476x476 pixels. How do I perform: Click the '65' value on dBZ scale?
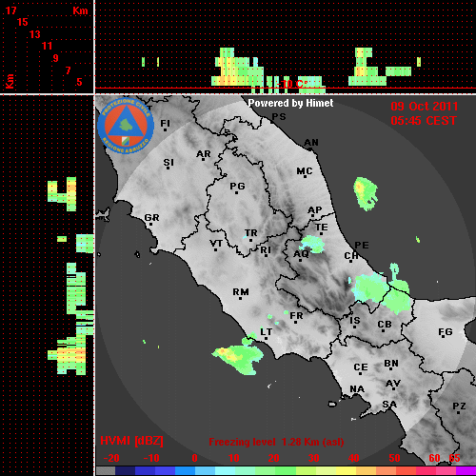tap(454, 458)
